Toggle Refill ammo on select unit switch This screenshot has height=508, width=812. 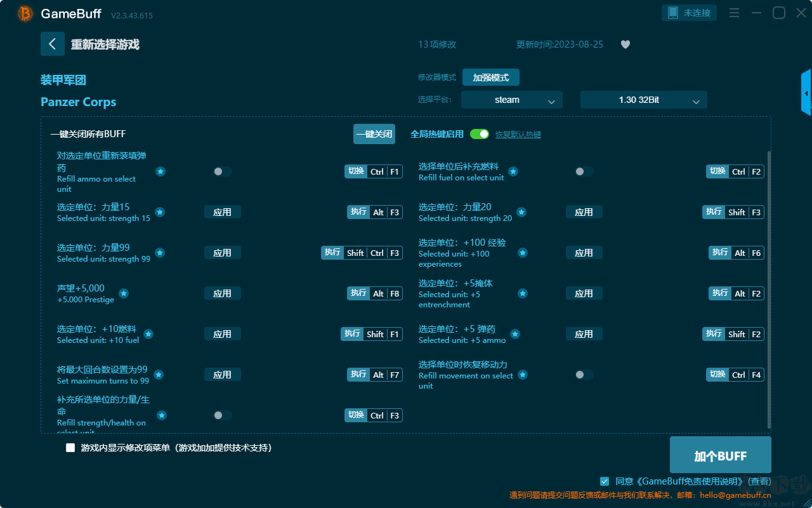click(223, 171)
